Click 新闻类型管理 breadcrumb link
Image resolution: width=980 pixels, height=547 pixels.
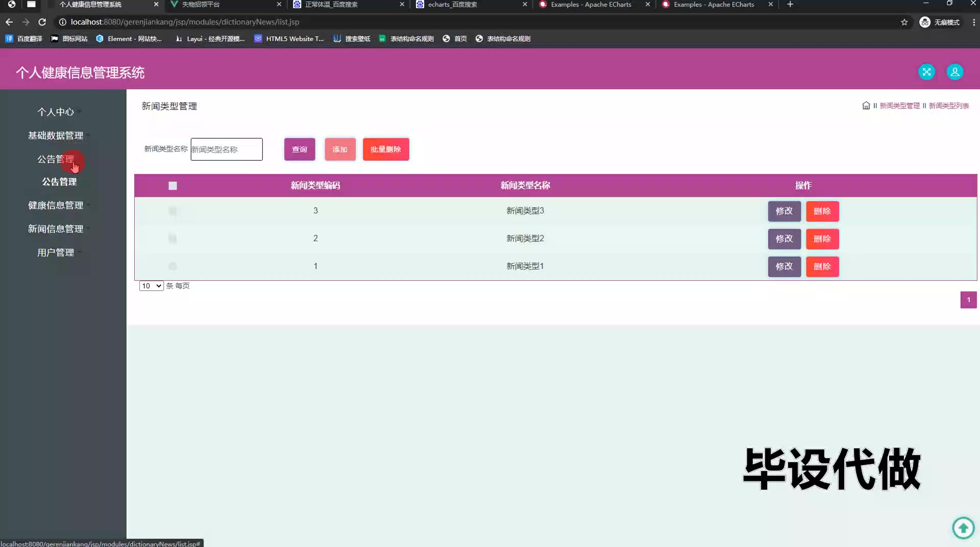click(899, 106)
